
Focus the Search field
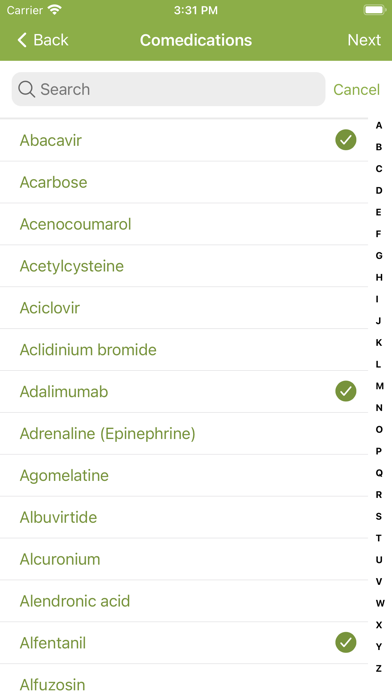(x=168, y=89)
